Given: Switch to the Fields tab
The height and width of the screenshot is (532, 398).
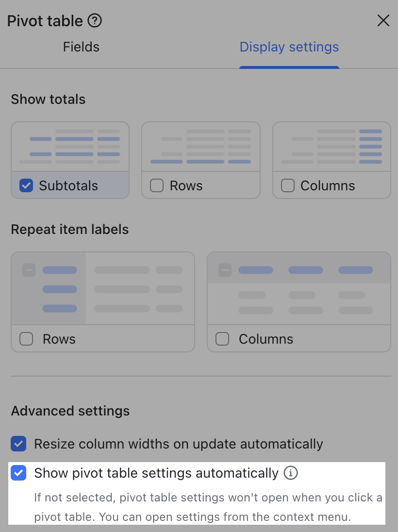Looking at the screenshot, I should tap(81, 47).
